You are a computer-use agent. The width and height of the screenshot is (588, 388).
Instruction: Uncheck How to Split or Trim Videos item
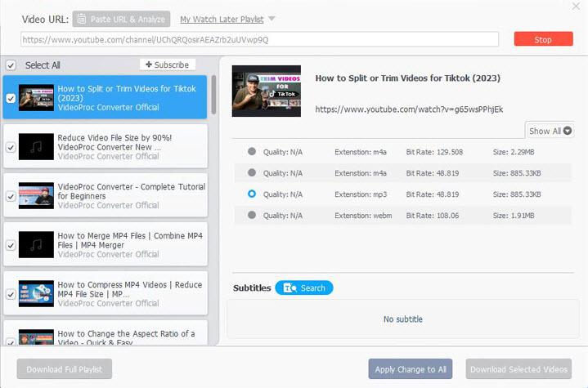(x=11, y=98)
